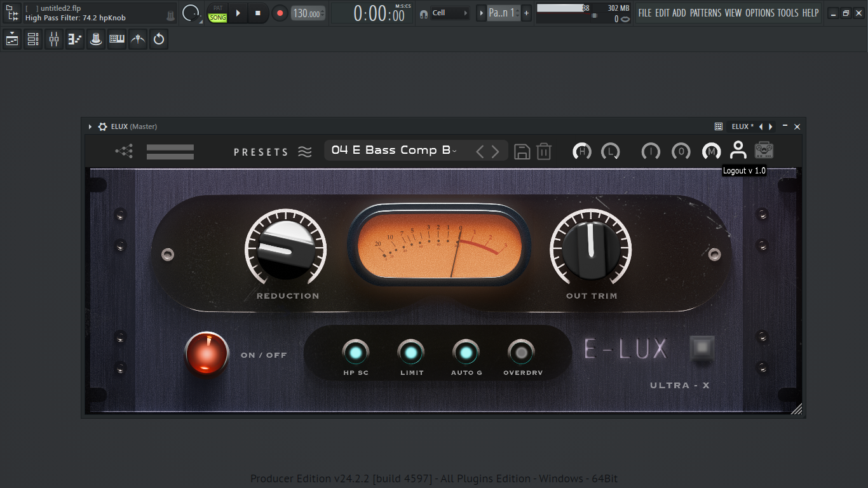This screenshot has width=868, height=488.
Task: Click the ELUX node-share routing icon
Action: tap(124, 151)
